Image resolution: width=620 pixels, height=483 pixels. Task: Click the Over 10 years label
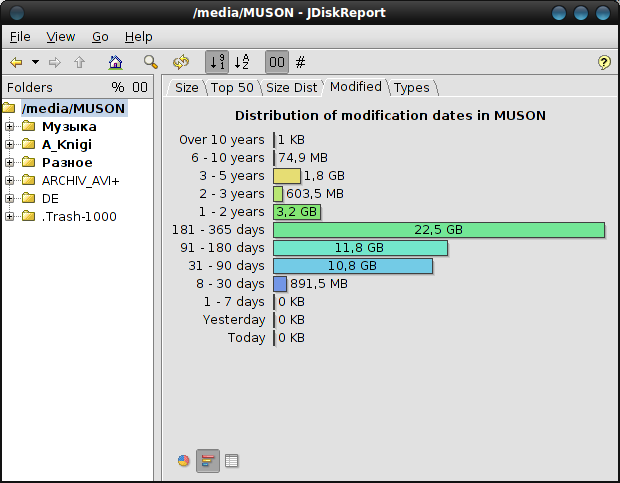pos(221,140)
